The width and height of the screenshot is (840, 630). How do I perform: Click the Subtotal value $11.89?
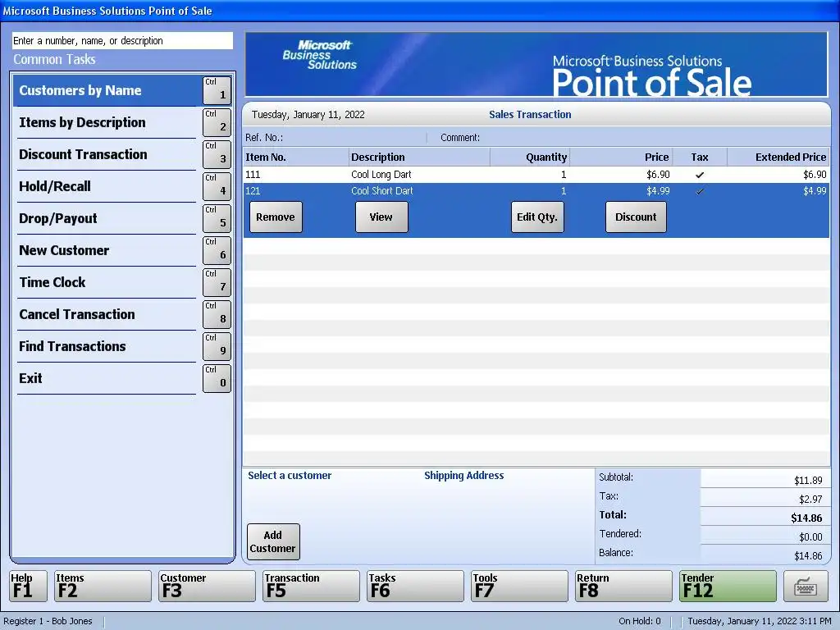pos(808,481)
